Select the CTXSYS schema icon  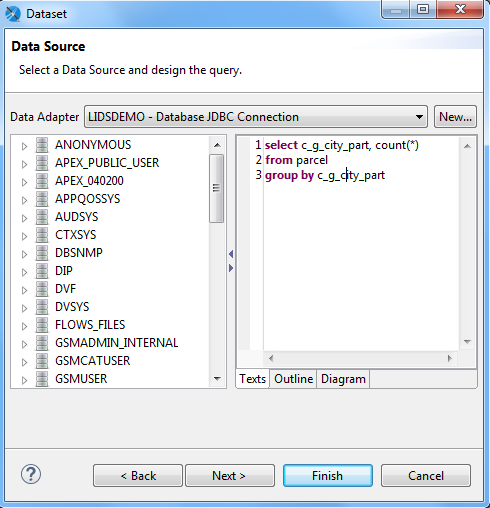click(42, 235)
